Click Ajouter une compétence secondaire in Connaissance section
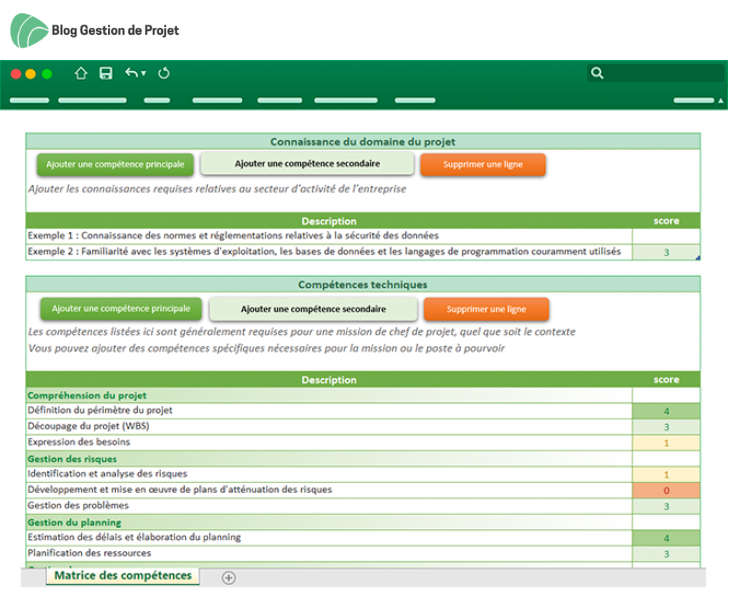 click(x=307, y=164)
